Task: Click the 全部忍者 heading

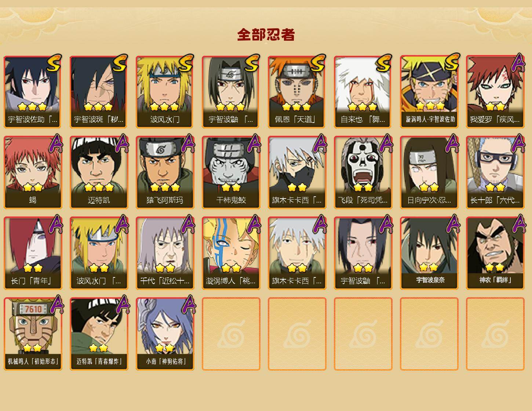Action: [x=266, y=35]
